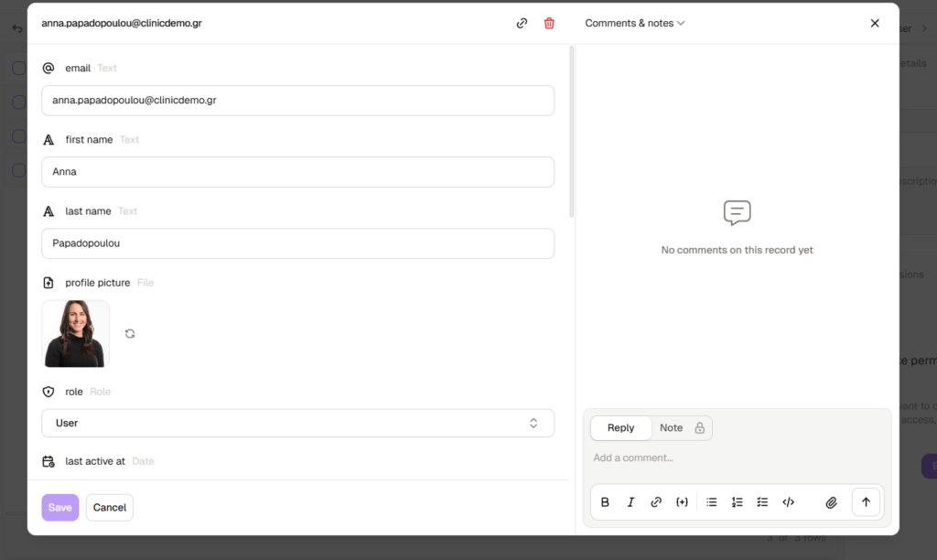The width and height of the screenshot is (937, 560).
Task: Insert variable with curly braces icon
Action: point(682,502)
